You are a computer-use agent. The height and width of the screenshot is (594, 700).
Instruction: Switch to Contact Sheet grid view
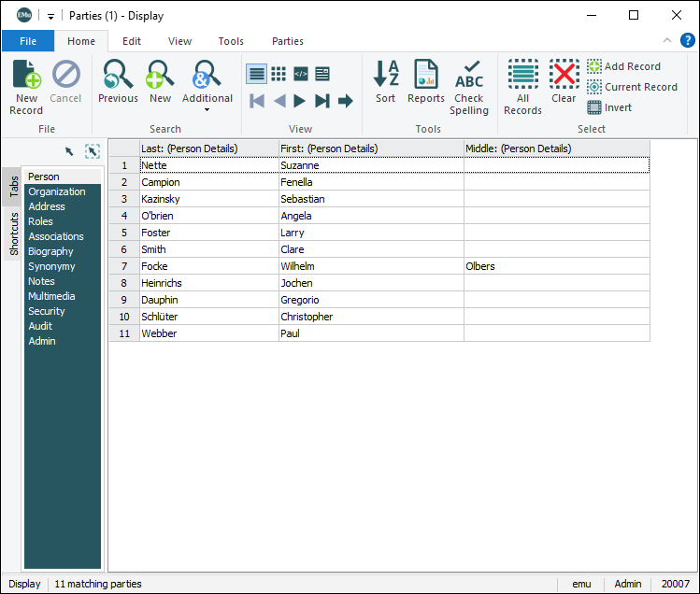tap(279, 74)
